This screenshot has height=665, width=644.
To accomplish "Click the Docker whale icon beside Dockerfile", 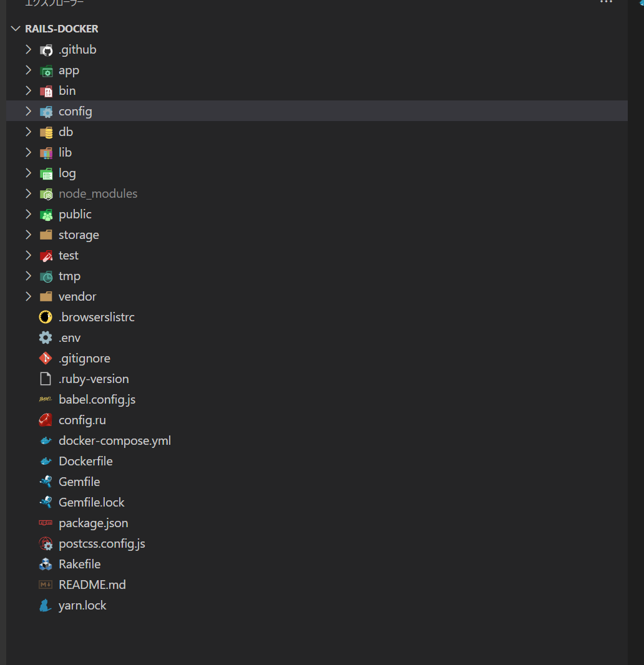I will [46, 462].
